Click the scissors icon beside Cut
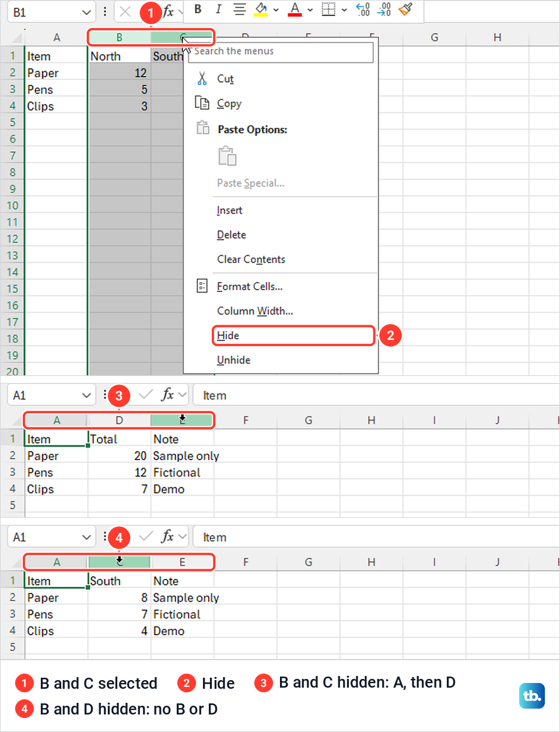 [202, 78]
